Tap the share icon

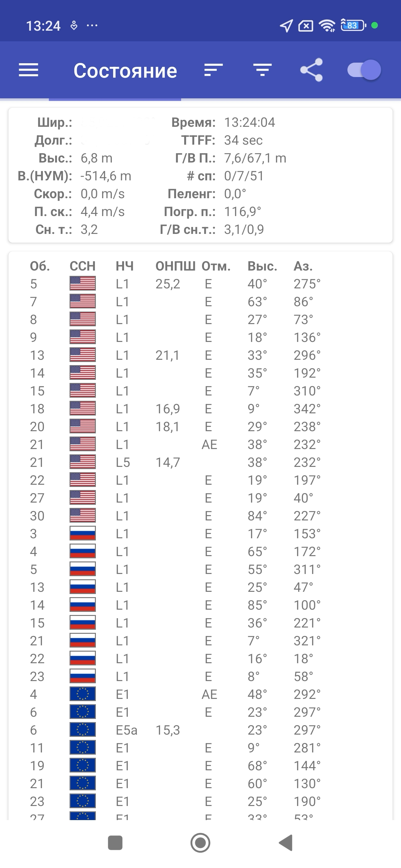click(311, 70)
